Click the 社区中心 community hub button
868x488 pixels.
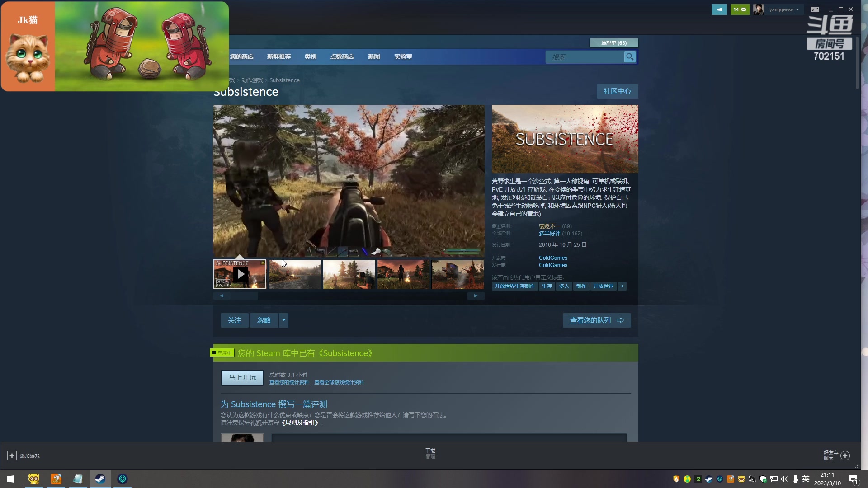pos(617,91)
